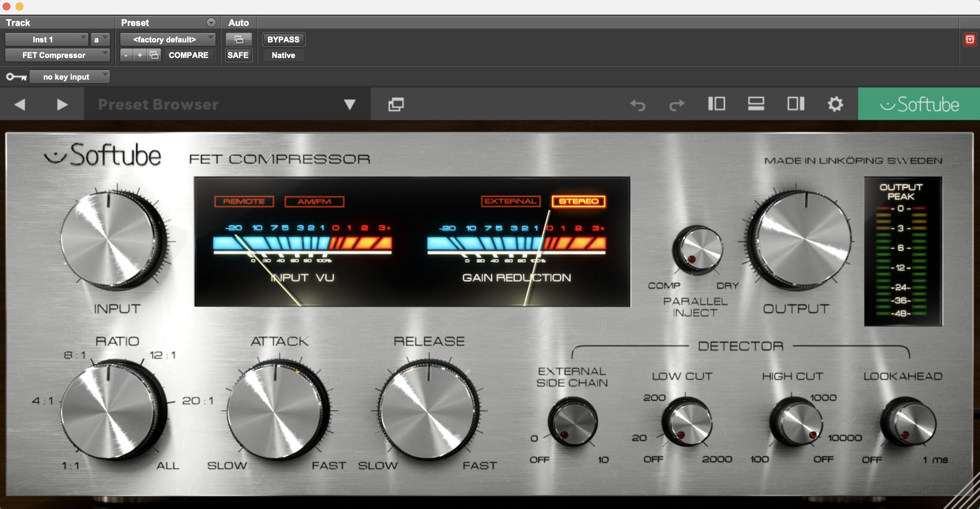The image size is (980, 509).
Task: Open Softube settings gear
Action: click(x=835, y=104)
